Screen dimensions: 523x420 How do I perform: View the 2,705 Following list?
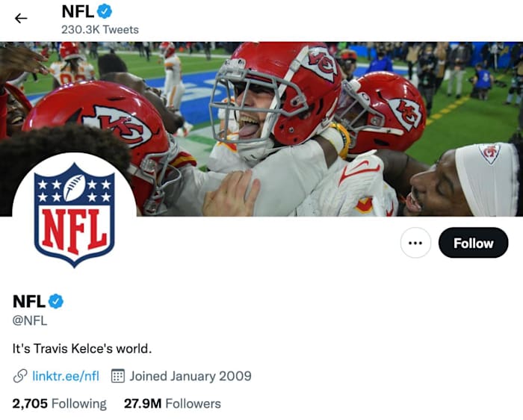point(60,404)
